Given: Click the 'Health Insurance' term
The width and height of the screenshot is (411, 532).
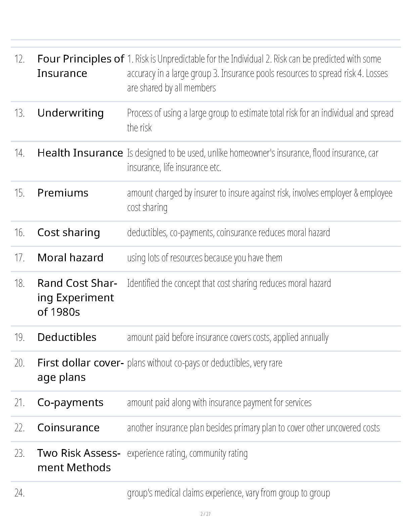Looking at the screenshot, I should [x=80, y=153].
